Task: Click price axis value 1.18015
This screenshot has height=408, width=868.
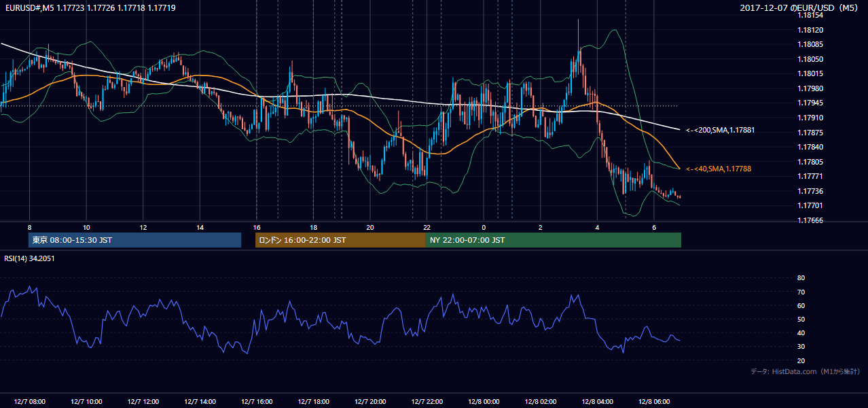Action: tap(810, 74)
